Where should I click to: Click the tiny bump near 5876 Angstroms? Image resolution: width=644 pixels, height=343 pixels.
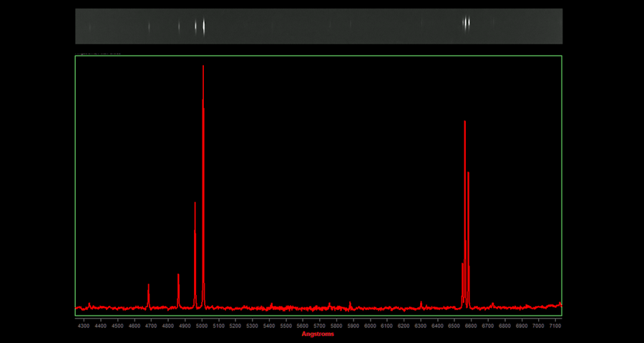(x=350, y=304)
